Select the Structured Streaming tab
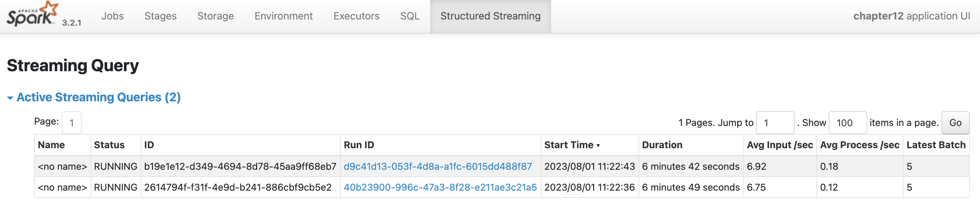 click(490, 16)
